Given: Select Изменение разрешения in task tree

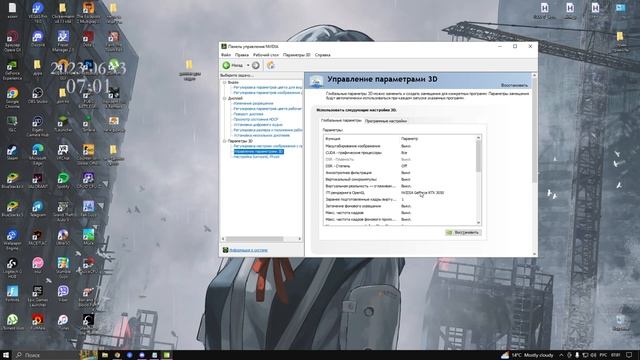Looking at the screenshot, I should pyautogui.click(x=253, y=104).
